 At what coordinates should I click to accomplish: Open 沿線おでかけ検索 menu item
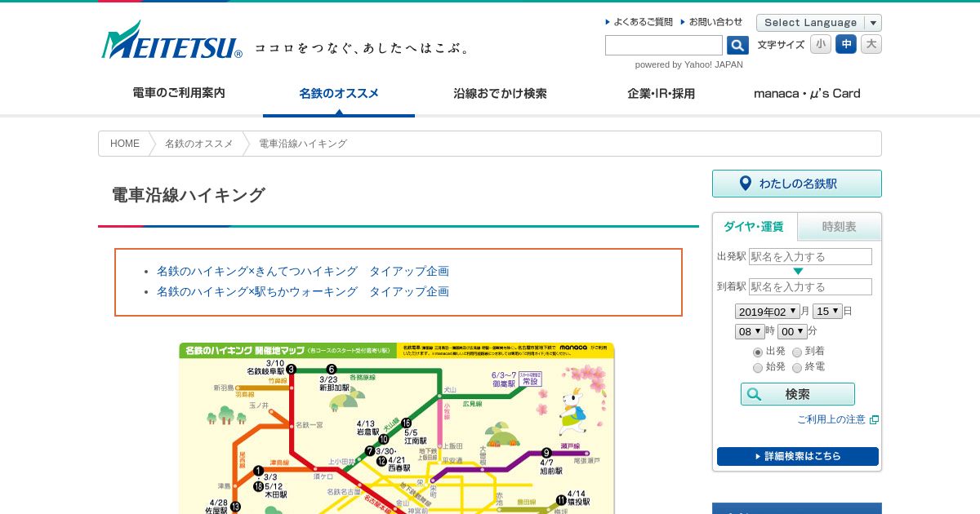(x=500, y=94)
